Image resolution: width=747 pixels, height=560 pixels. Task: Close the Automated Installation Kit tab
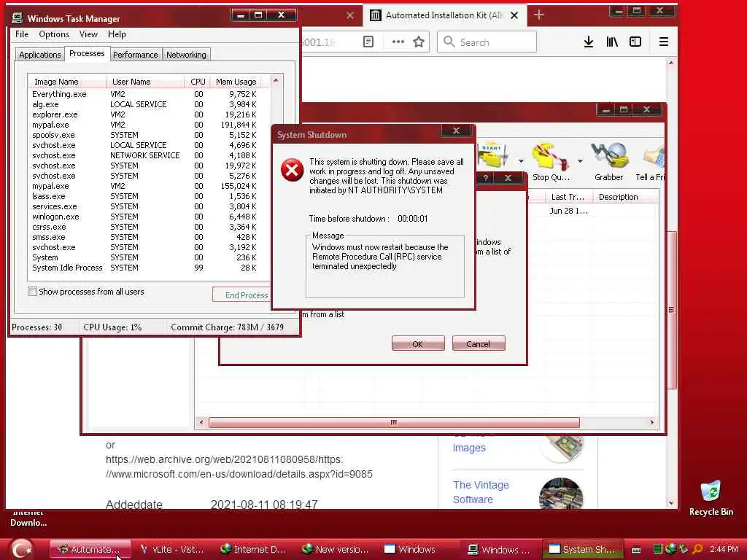pos(514,15)
